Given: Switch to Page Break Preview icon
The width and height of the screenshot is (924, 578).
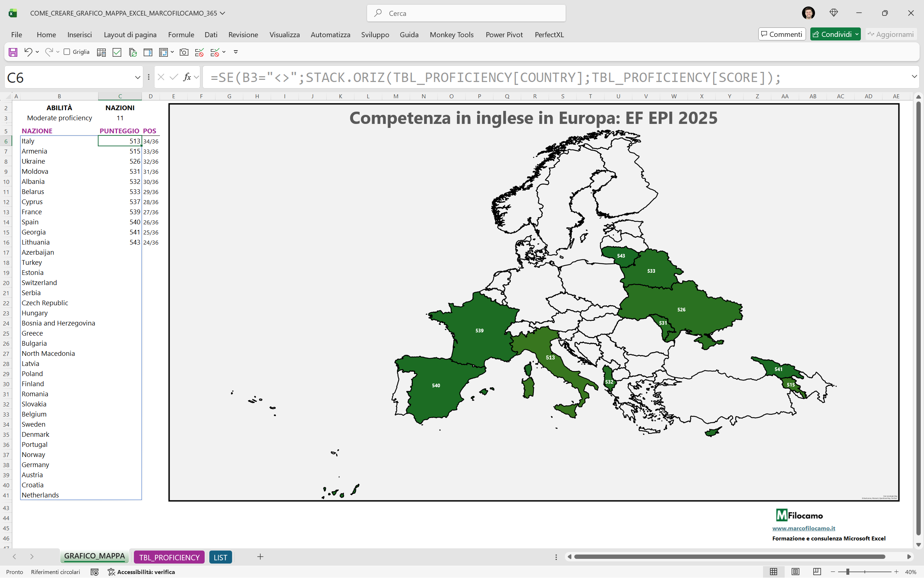Looking at the screenshot, I should 817,572.
